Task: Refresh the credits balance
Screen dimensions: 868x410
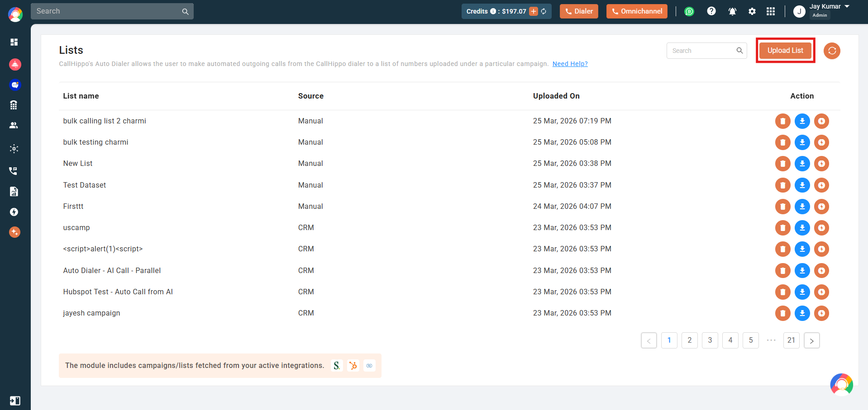Action: tap(544, 11)
